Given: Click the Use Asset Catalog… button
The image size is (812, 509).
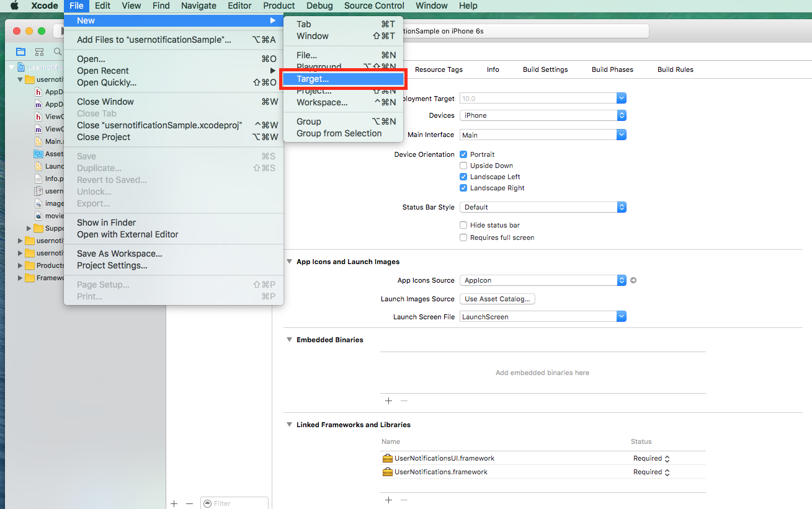Looking at the screenshot, I should [497, 299].
